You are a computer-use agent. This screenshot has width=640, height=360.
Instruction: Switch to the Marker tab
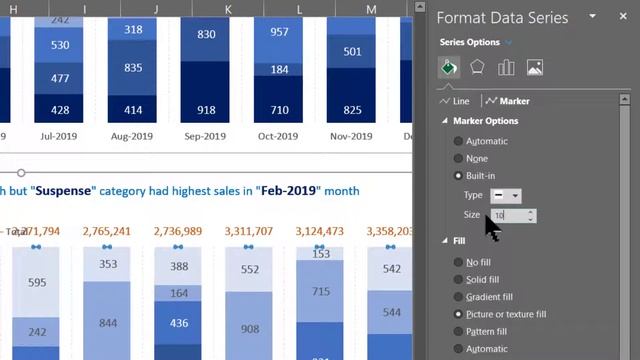(507, 101)
